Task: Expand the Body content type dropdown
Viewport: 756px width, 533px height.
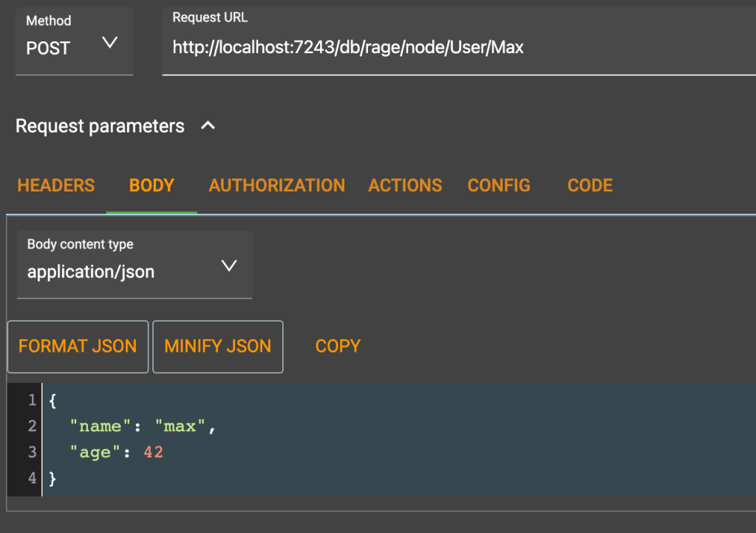Action: tap(134, 265)
